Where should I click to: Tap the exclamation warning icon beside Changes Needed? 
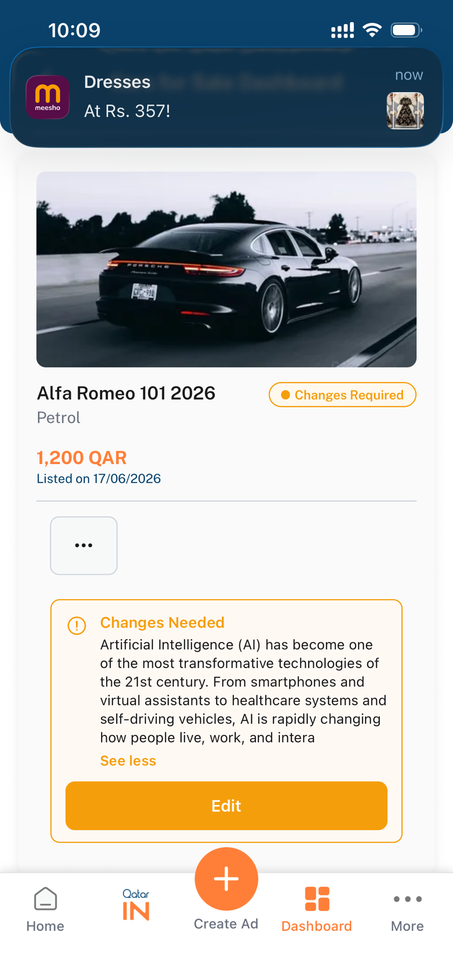pos(77,625)
